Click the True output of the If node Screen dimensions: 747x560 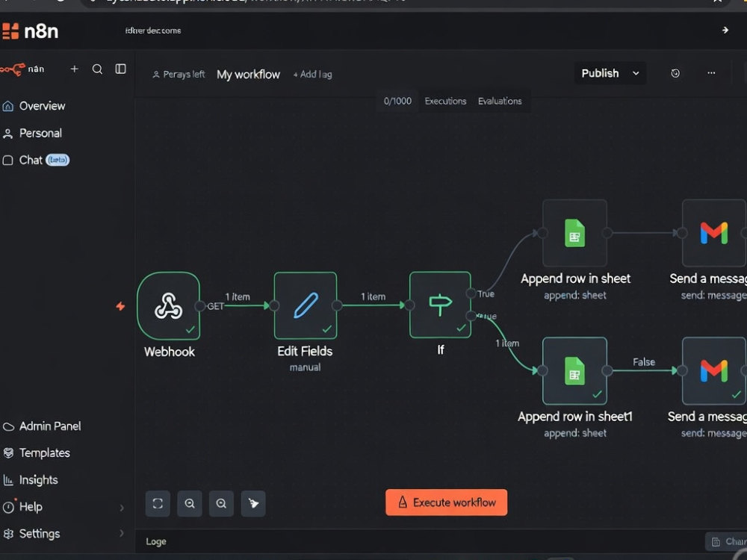(471, 293)
